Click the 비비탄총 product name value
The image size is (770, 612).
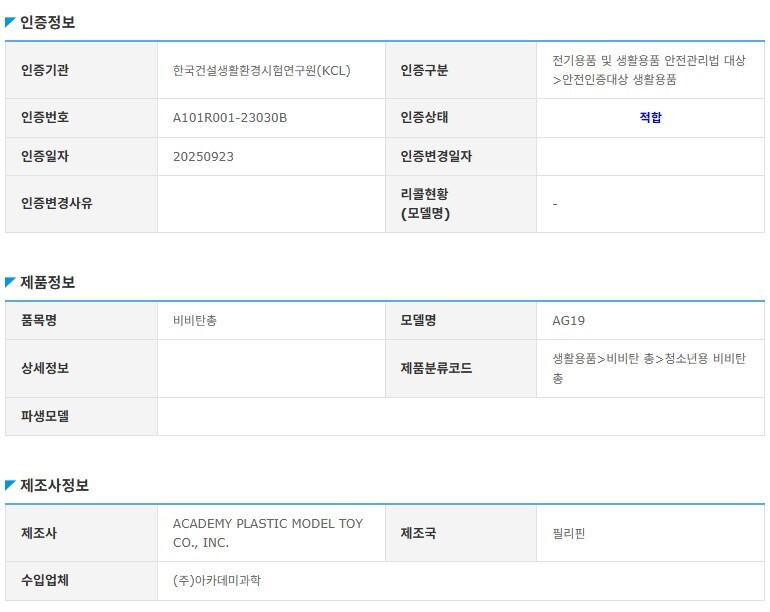195,321
